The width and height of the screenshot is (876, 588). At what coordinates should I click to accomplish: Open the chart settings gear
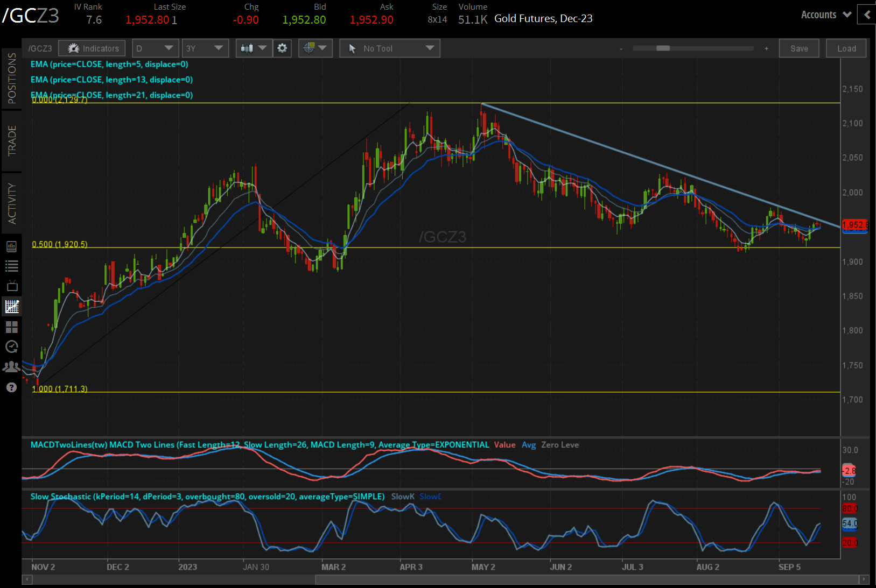[x=282, y=48]
